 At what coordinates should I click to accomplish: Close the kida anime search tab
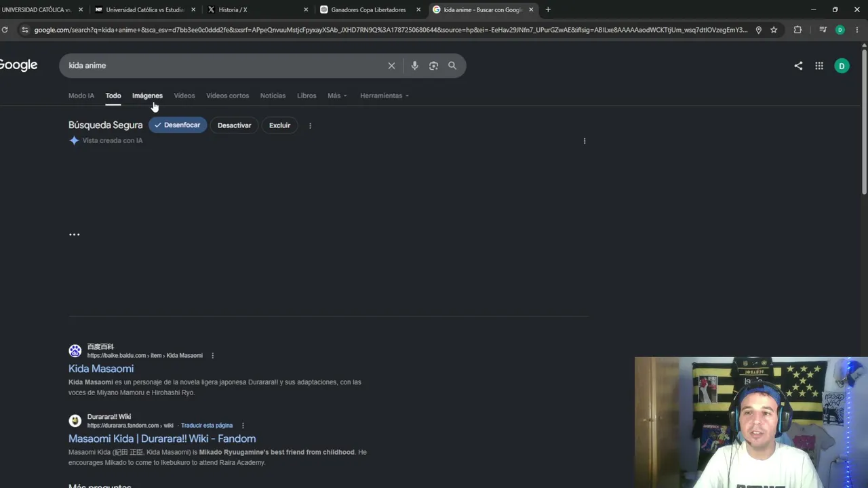pyautogui.click(x=531, y=9)
